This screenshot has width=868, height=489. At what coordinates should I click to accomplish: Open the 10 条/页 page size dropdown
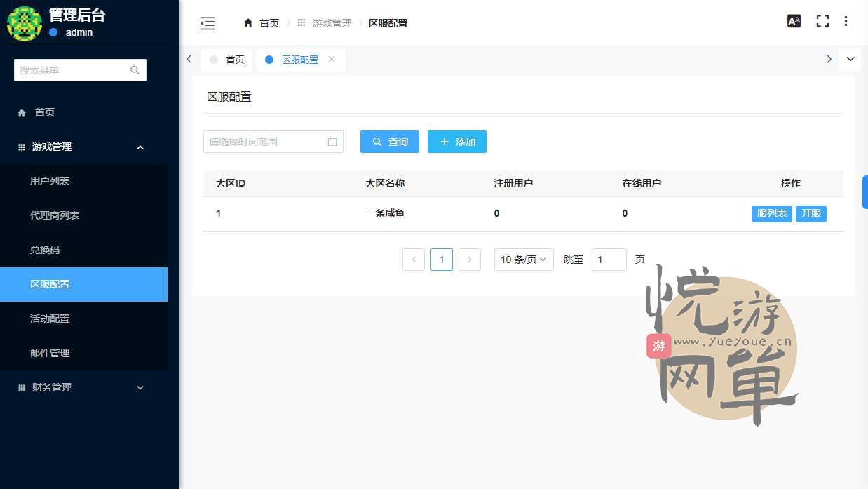524,260
